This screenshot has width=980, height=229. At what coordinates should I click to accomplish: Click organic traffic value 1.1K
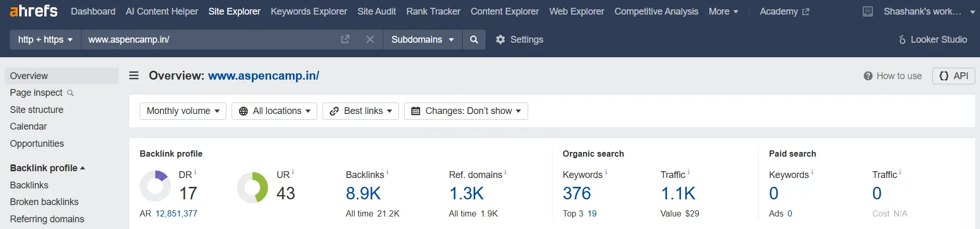[678, 194]
